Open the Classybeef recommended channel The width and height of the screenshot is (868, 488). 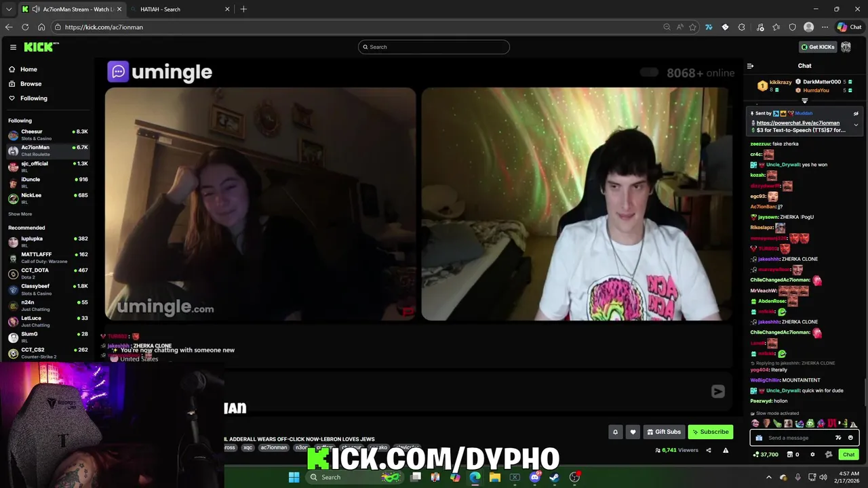coord(47,289)
